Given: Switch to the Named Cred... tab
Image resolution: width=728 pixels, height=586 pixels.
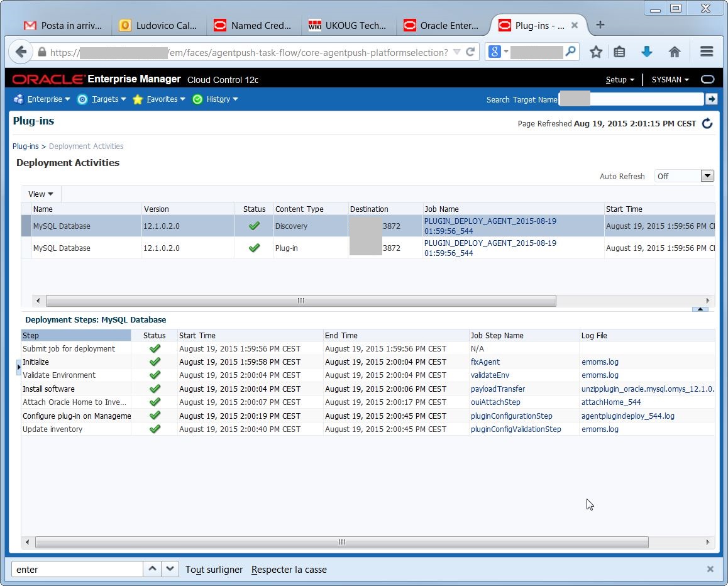Looking at the screenshot, I should pos(253,26).
